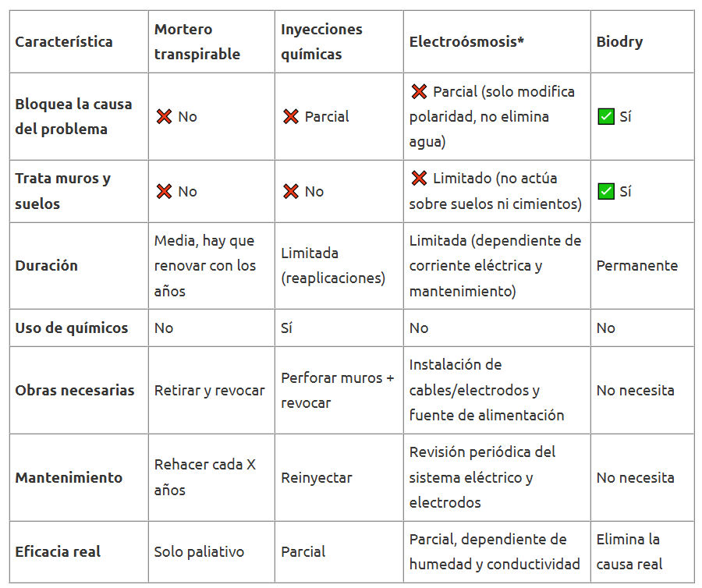Click the Biodry column header
Viewport: 702px width, 588px height.
(619, 42)
